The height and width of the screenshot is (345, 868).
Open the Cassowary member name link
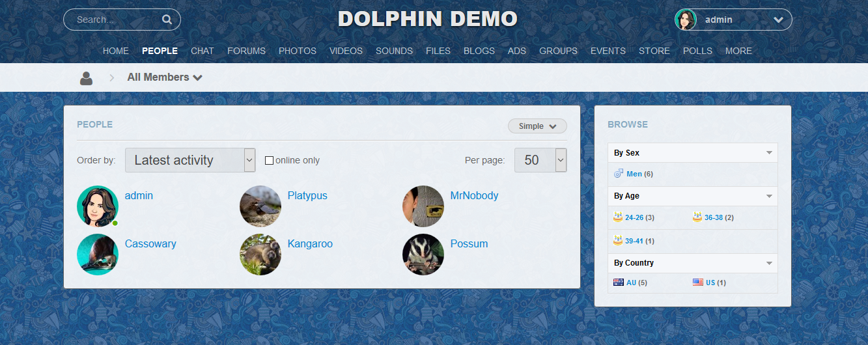click(x=150, y=243)
